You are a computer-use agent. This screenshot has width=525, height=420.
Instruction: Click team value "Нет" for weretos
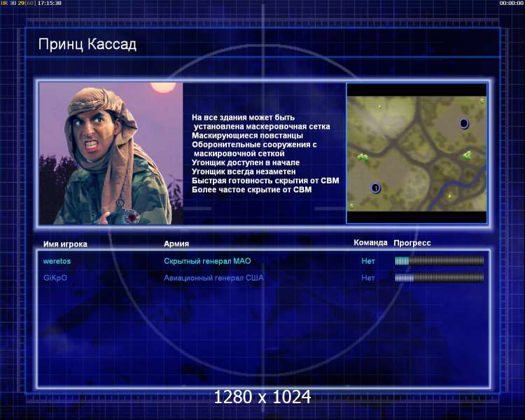pos(368,261)
